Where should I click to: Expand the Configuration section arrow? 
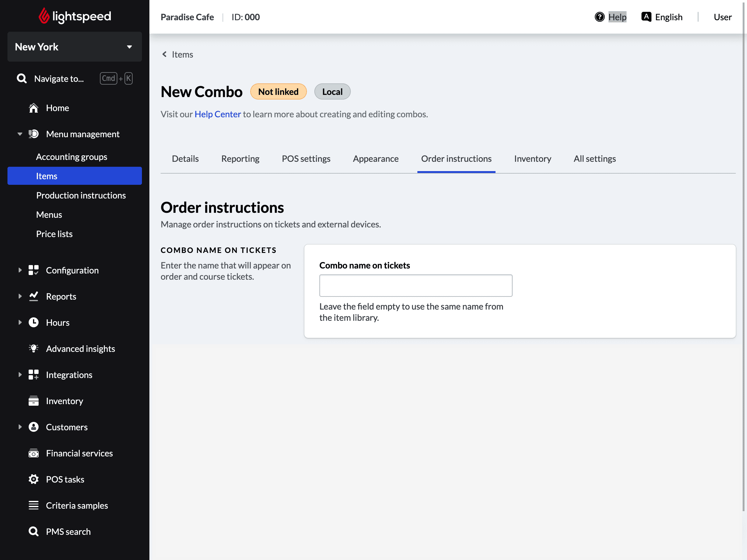(20, 270)
